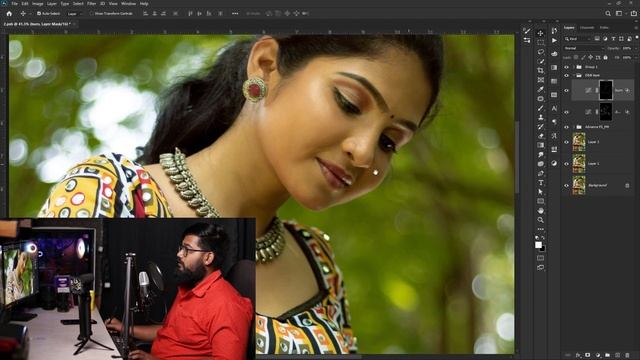Click the lock icon on Background layer

point(627,185)
